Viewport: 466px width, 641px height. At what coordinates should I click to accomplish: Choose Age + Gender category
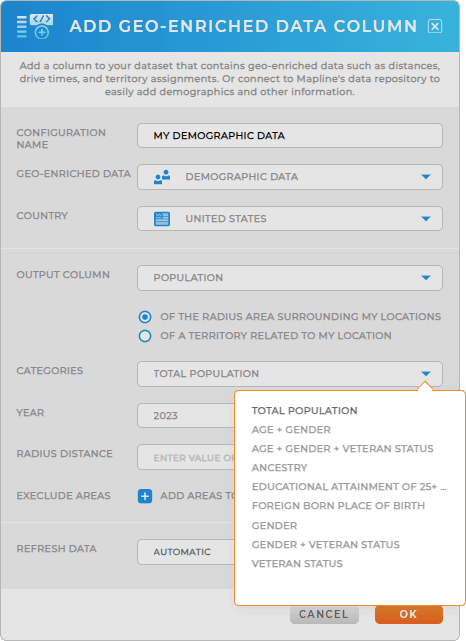[x=291, y=430]
